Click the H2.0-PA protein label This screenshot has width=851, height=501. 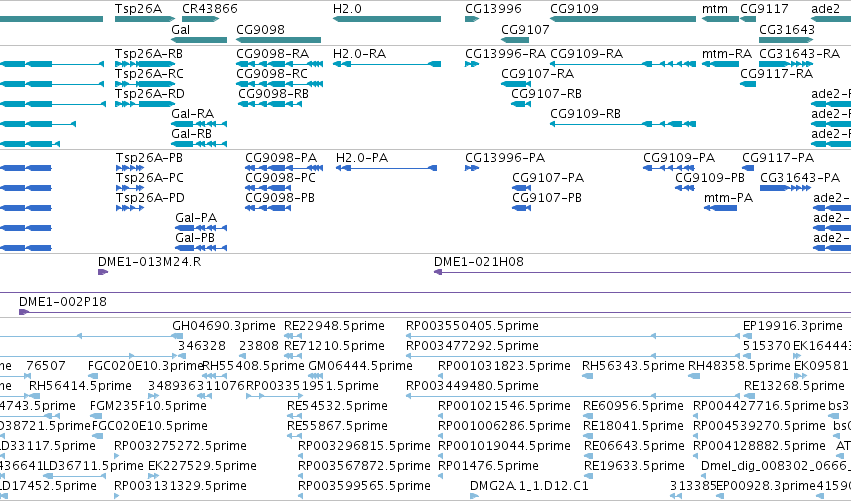pyautogui.click(x=362, y=158)
